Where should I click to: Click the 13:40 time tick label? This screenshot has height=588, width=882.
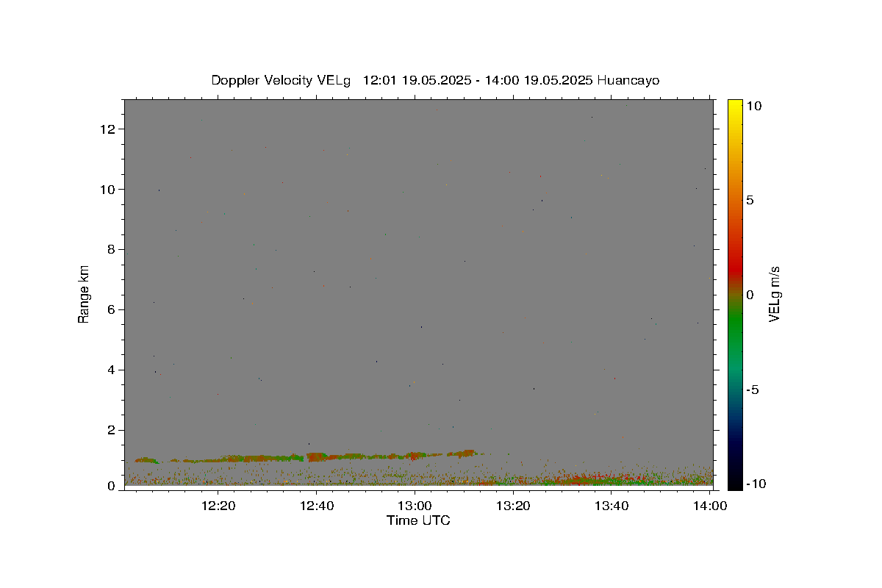point(611,506)
